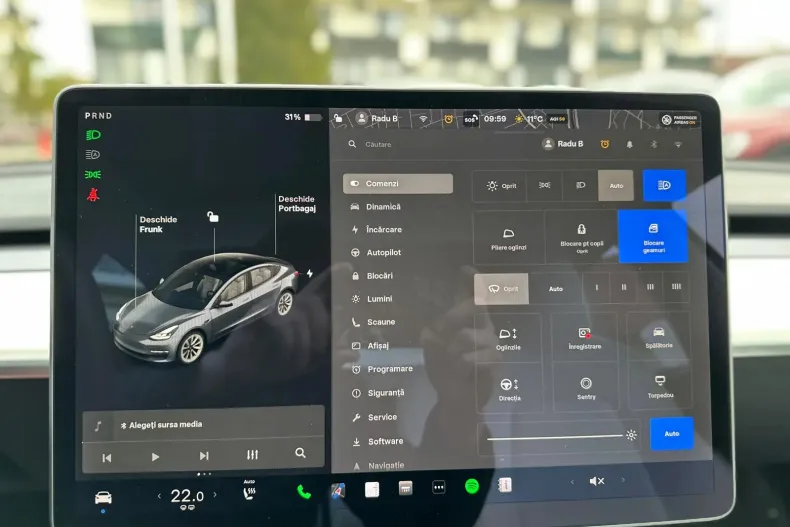This screenshot has width=790, height=527.
Task: Select Programare in the sidebar
Action: (382, 369)
